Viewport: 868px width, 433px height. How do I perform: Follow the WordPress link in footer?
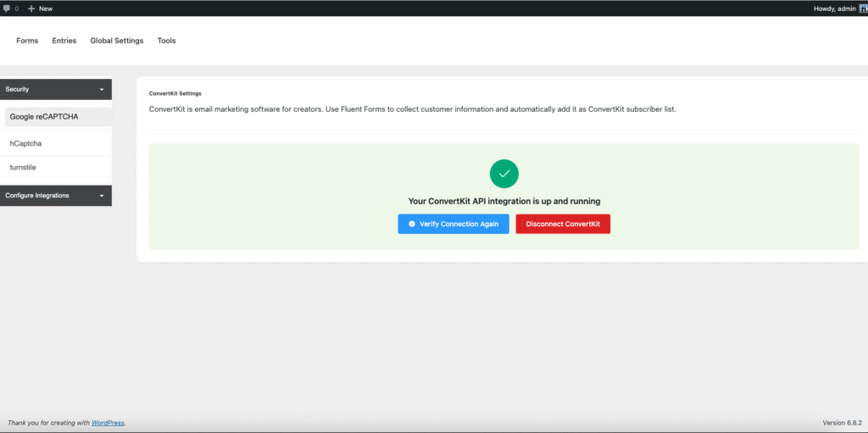pyautogui.click(x=108, y=422)
